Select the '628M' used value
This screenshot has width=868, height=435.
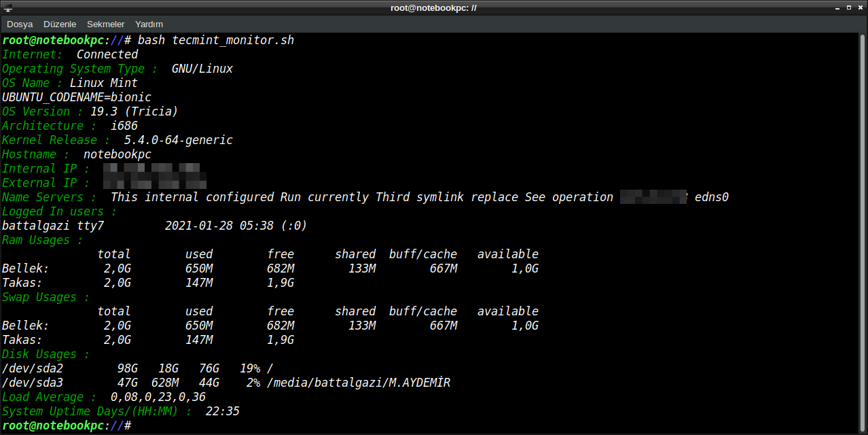point(165,383)
